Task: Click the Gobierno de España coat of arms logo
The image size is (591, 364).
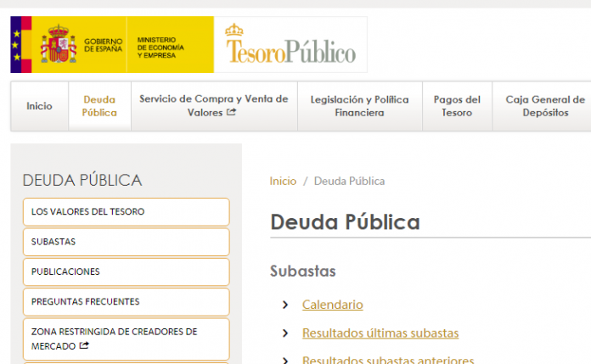Action: pyautogui.click(x=59, y=44)
